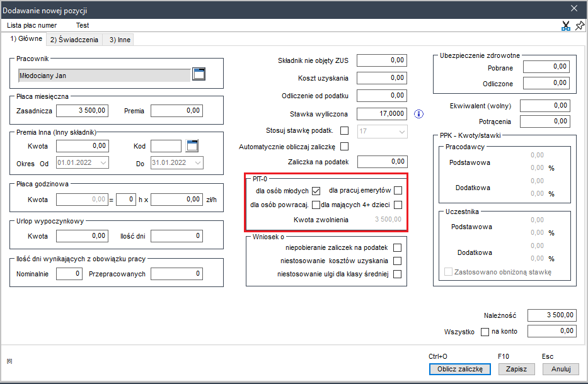Toggle Zastosowano obniżoną stawkę checkbox
588x384 pixels.
(448, 271)
